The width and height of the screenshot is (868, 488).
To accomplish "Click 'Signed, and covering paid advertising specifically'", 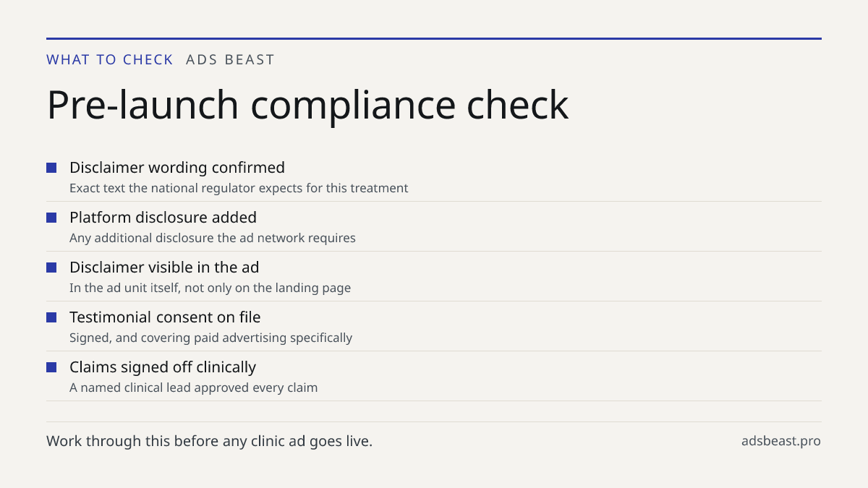I will (x=210, y=338).
